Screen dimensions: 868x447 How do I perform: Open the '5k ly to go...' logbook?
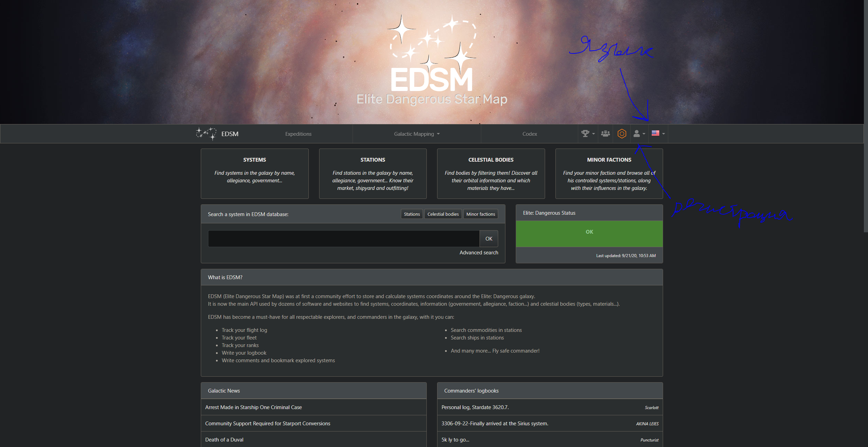pyautogui.click(x=455, y=440)
